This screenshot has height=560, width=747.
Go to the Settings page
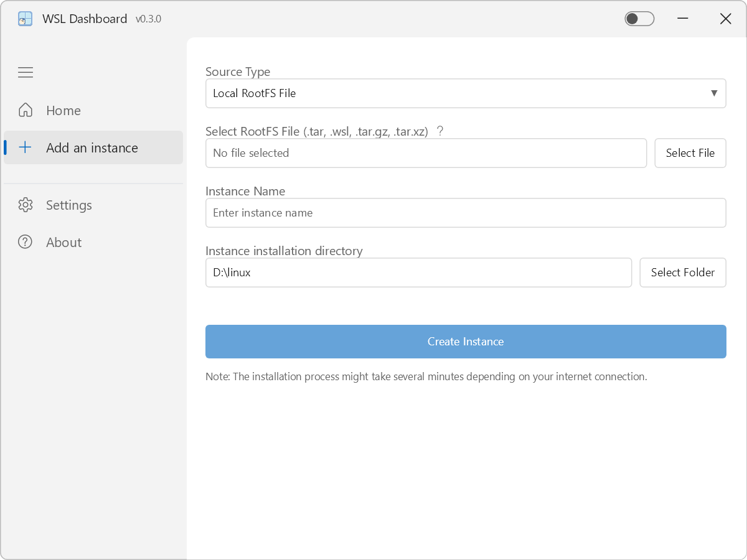click(68, 205)
